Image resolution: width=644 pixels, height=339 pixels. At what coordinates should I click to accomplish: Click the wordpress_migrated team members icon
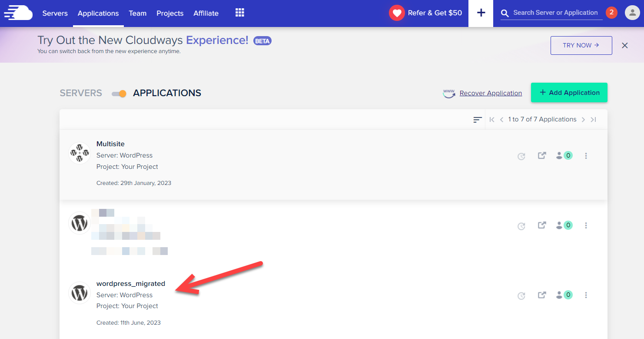(559, 295)
